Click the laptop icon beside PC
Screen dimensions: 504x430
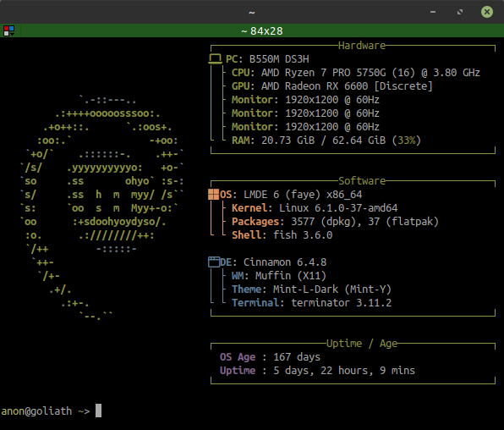(x=215, y=59)
